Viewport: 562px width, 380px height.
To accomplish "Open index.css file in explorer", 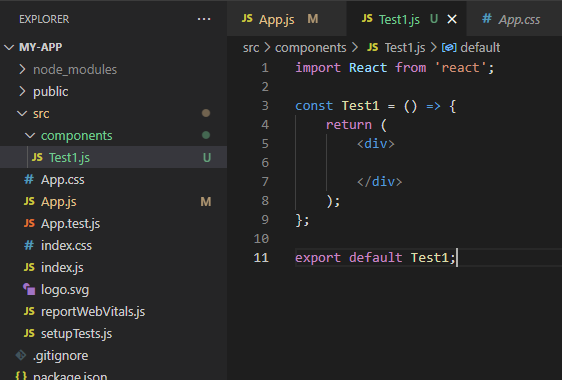I will [113, 246].
